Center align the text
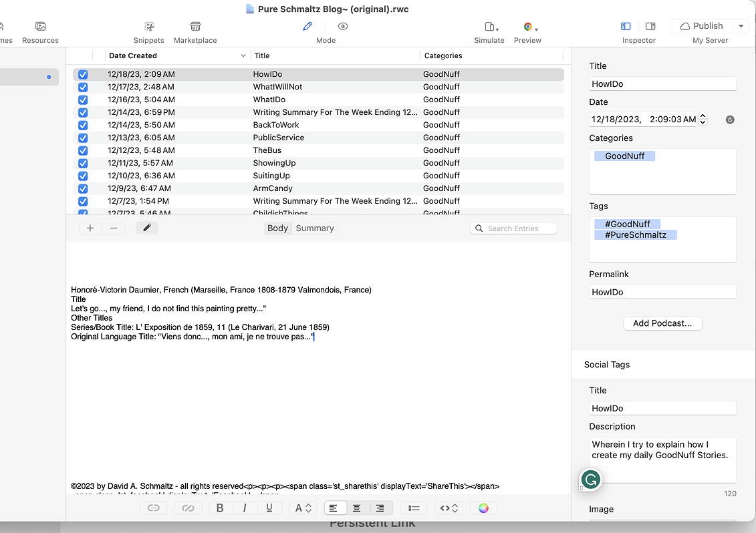Viewport: 756px width, 533px height. pyautogui.click(x=357, y=508)
